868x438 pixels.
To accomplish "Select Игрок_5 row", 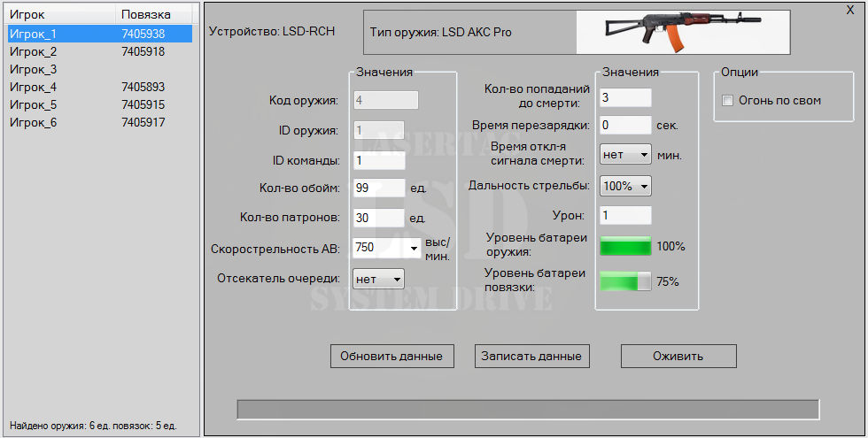I will coord(100,104).
